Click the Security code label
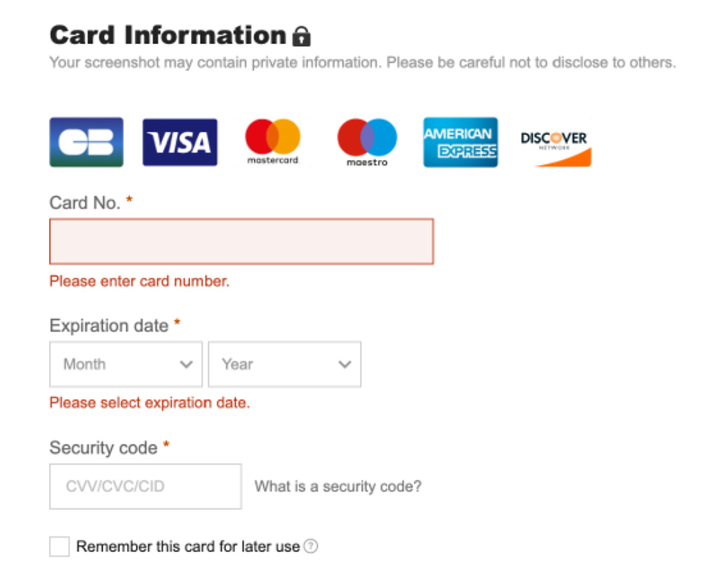The height and width of the screenshot is (579, 728). coord(103,448)
